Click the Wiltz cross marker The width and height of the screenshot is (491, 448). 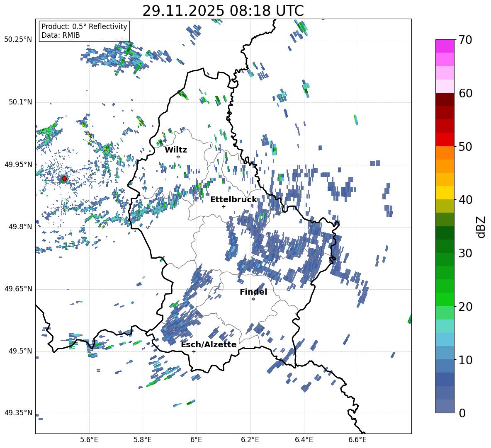point(178,157)
